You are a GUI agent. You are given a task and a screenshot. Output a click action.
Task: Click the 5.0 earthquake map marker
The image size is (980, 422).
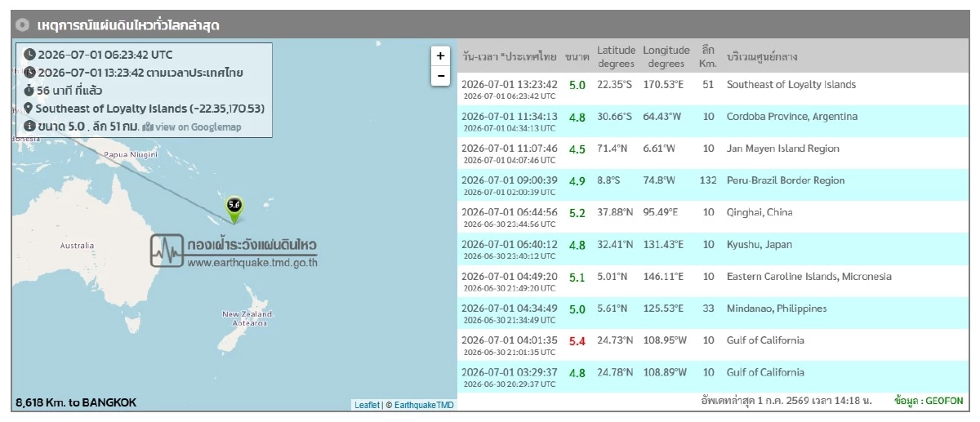pos(234,209)
